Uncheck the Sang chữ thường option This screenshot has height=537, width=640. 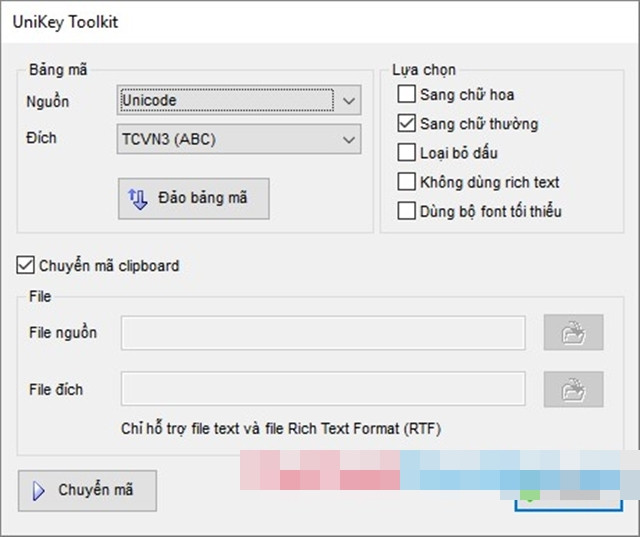406,125
